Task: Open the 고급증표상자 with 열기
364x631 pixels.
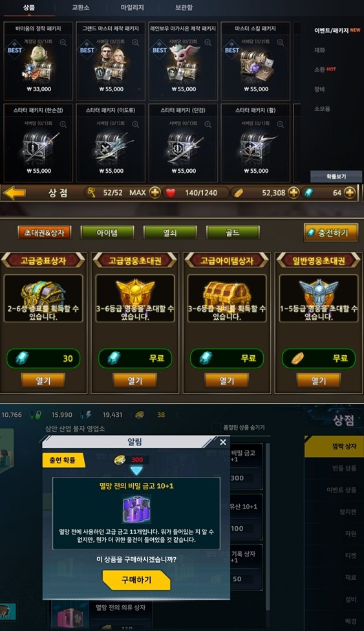Action: (43, 381)
